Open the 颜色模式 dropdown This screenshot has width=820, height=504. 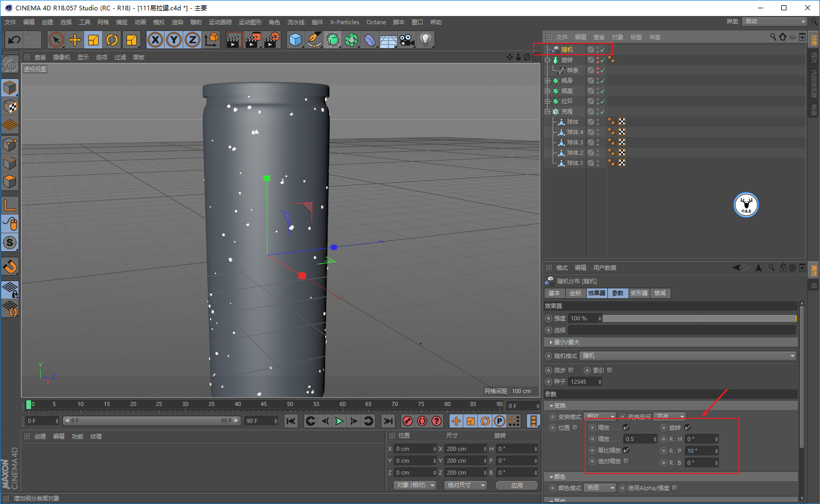coord(600,488)
